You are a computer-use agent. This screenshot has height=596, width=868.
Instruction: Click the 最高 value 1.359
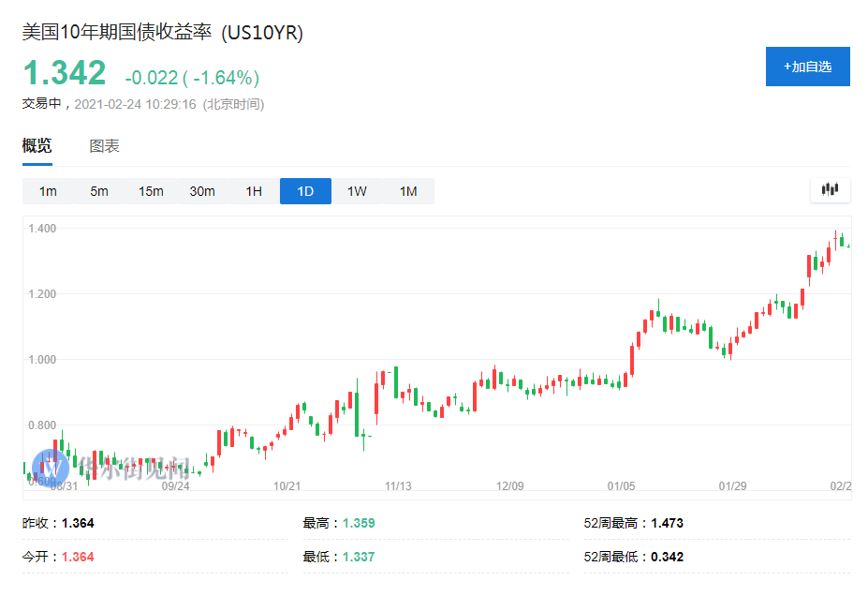pyautogui.click(x=358, y=522)
